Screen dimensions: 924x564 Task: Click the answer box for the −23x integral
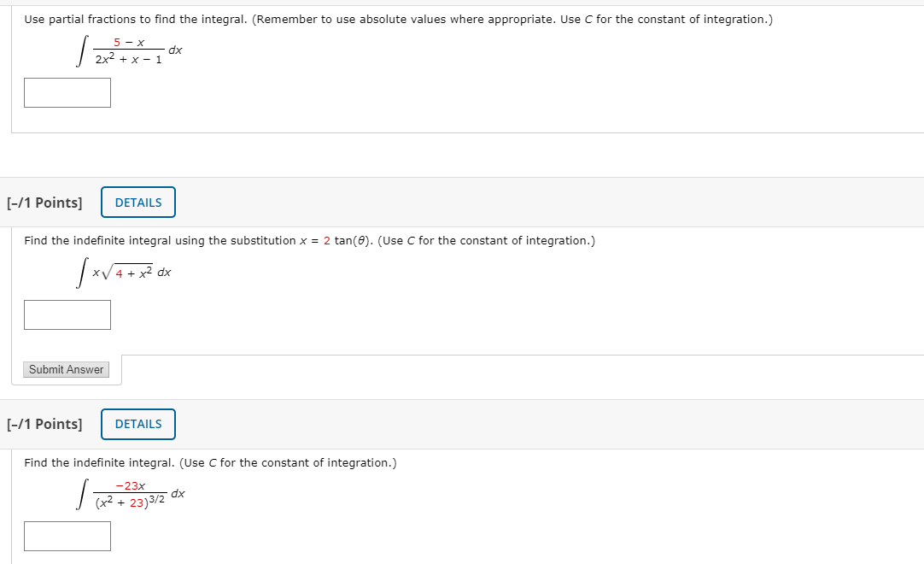pyautogui.click(x=67, y=536)
